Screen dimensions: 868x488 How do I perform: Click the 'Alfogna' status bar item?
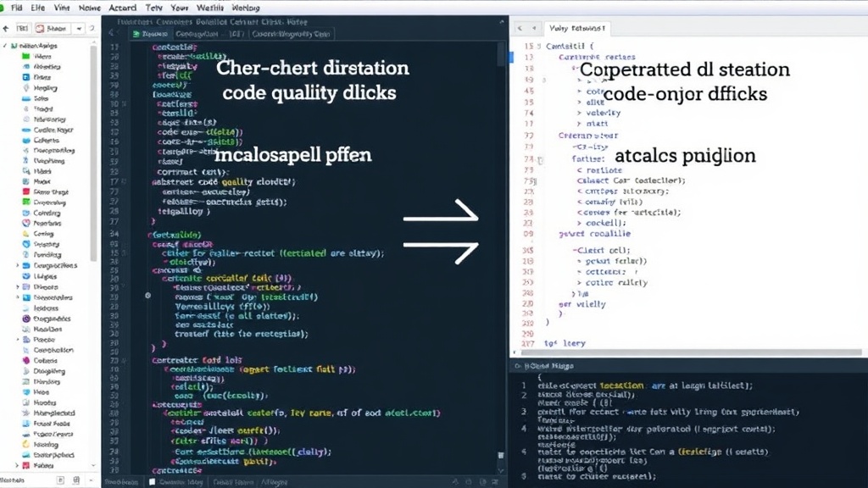point(274,482)
